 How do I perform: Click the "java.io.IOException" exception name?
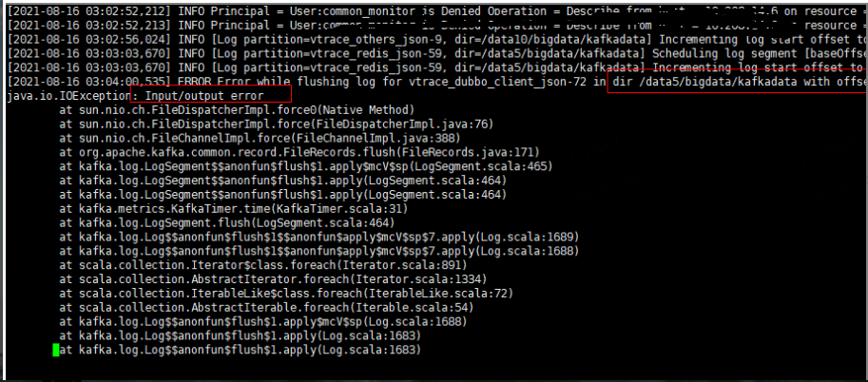pyautogui.click(x=67, y=97)
